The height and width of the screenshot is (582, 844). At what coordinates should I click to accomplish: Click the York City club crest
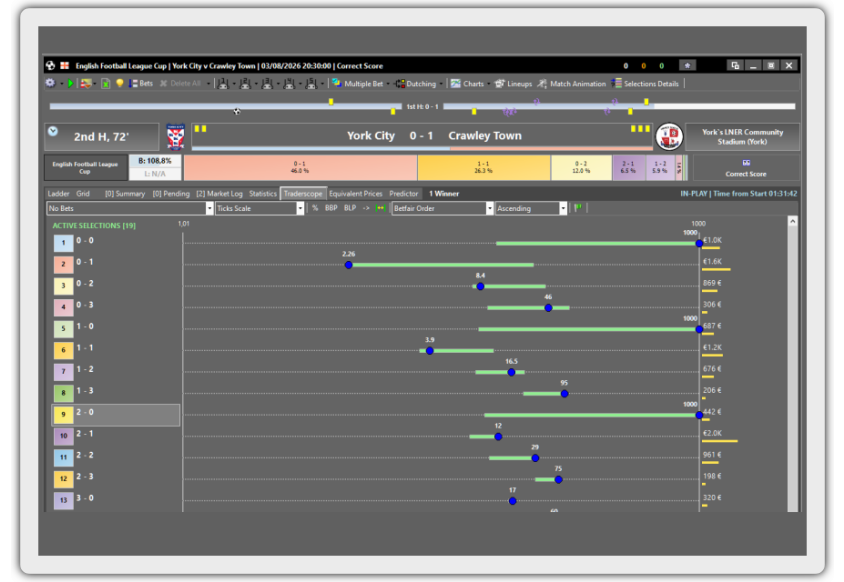point(175,137)
